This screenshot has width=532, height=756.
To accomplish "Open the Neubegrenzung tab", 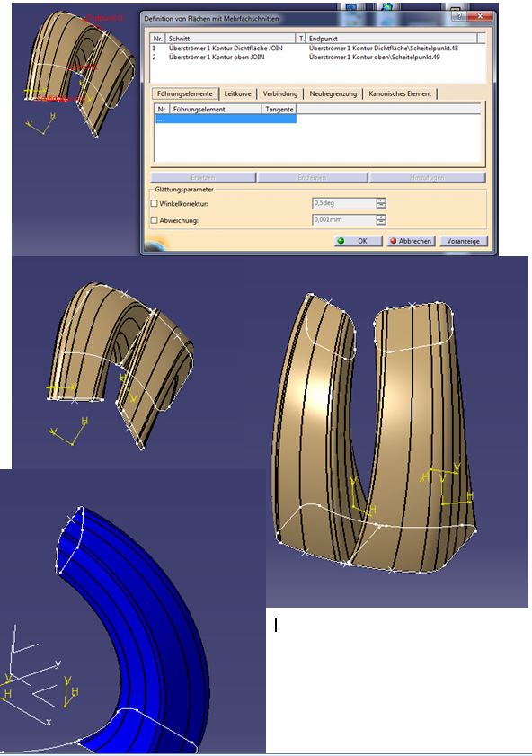I will (333, 93).
